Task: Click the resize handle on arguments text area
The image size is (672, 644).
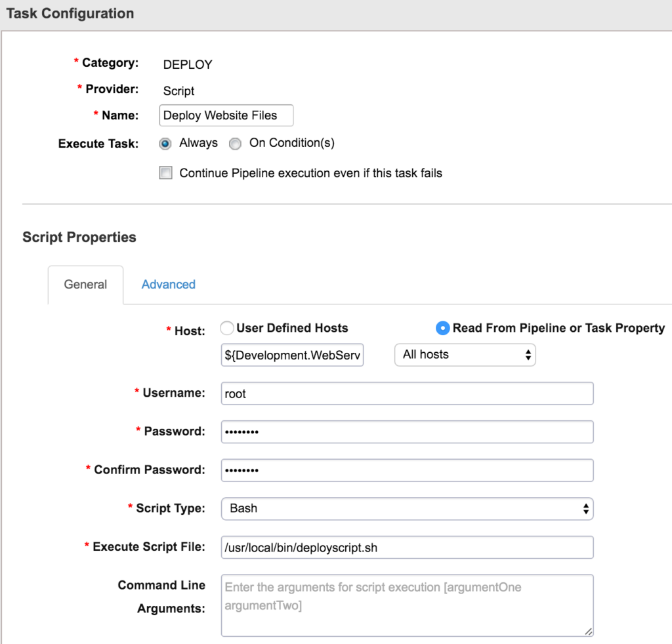Action: point(589,632)
